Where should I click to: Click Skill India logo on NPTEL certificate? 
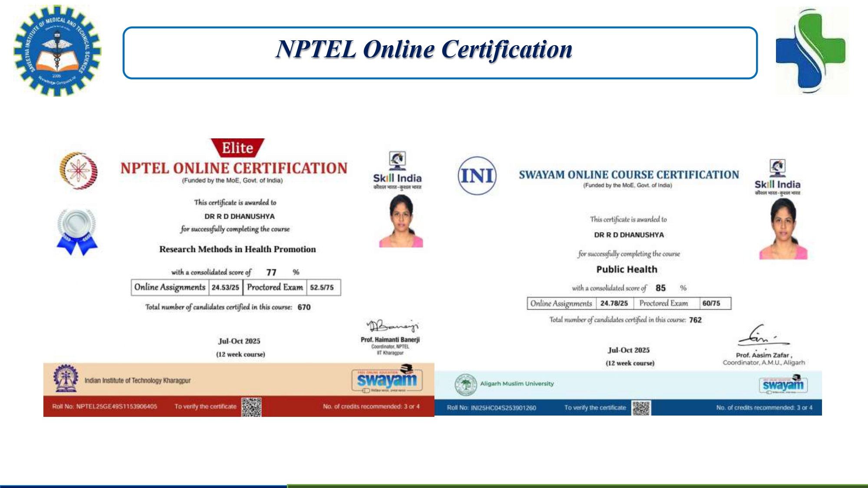(x=397, y=170)
